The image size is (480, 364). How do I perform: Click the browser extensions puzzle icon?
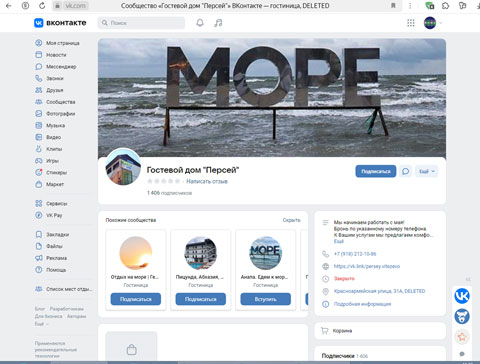446,6
